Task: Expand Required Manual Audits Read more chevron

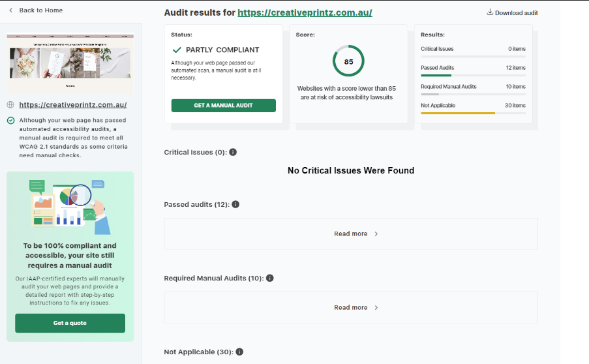Action: tap(376, 307)
